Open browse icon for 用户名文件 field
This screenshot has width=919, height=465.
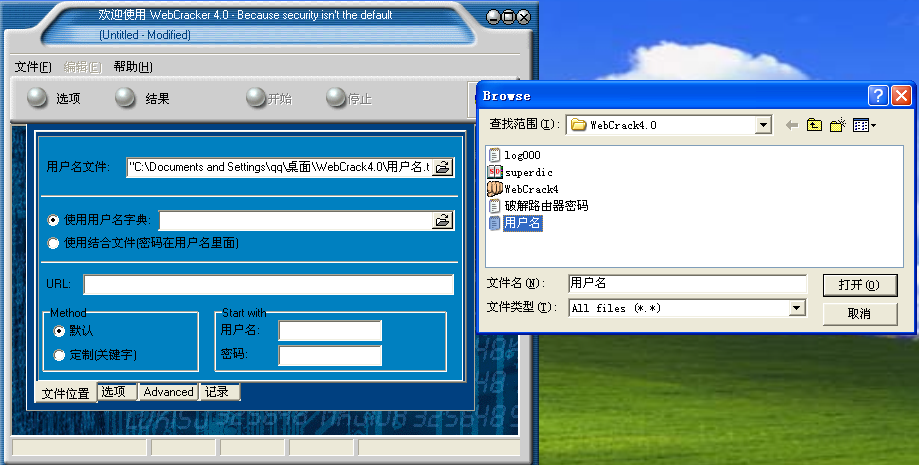443,167
